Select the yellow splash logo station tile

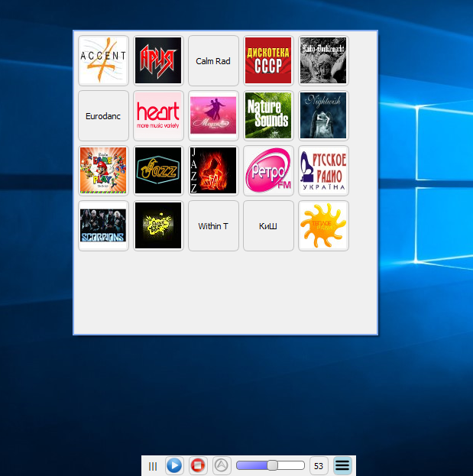pos(158,225)
